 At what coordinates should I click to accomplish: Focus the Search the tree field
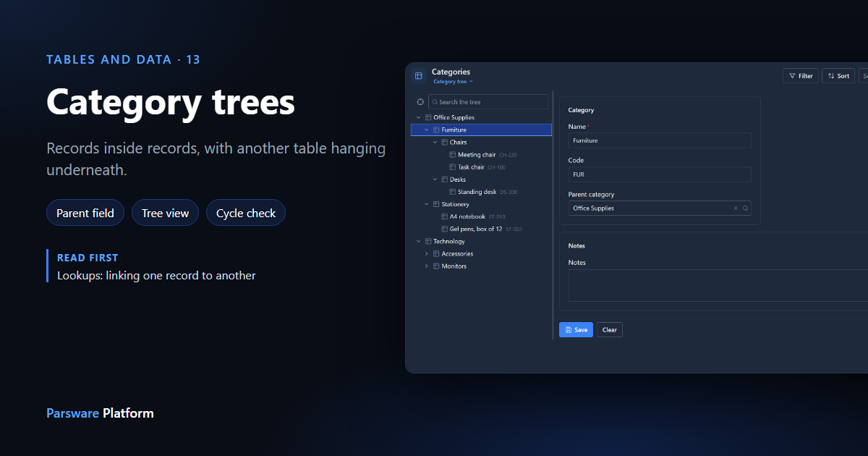tap(488, 102)
